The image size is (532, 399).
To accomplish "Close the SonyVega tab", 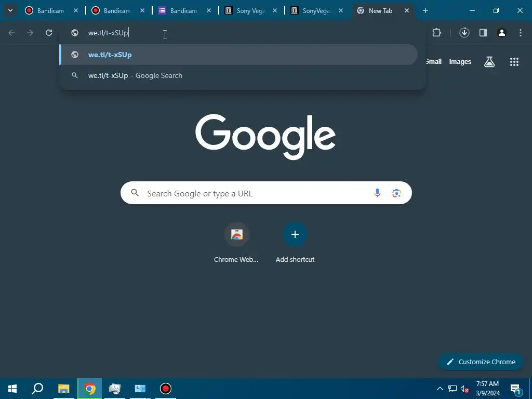I will click(341, 11).
